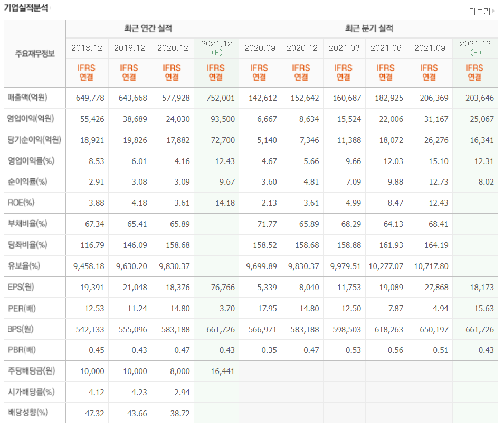Click the sales value 577,928

[176, 98]
